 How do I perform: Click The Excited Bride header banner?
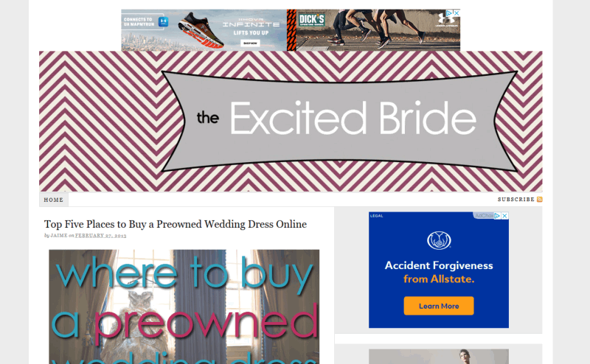291,122
